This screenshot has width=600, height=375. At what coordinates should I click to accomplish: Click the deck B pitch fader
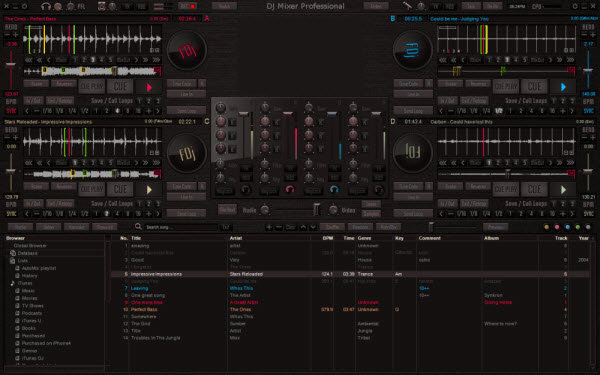coord(588,70)
